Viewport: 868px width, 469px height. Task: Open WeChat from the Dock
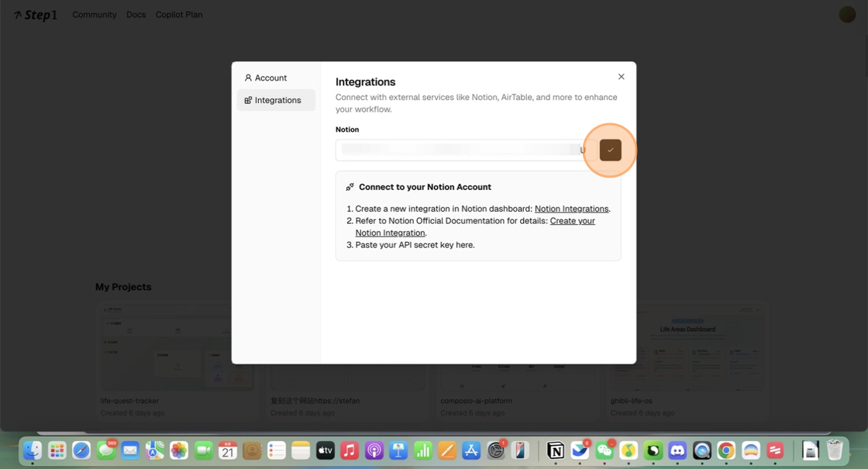pos(604,450)
